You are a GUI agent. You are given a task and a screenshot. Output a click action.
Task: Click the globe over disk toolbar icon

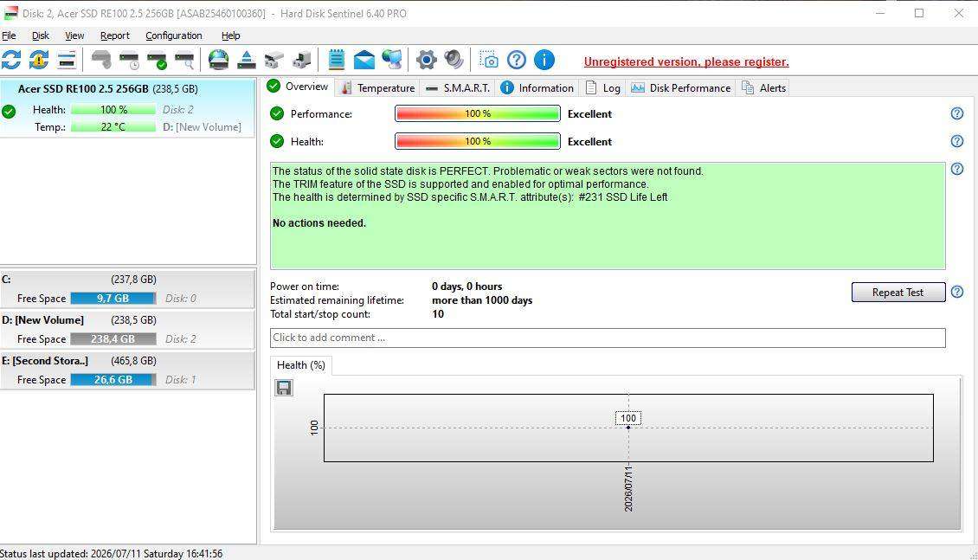[x=218, y=60]
